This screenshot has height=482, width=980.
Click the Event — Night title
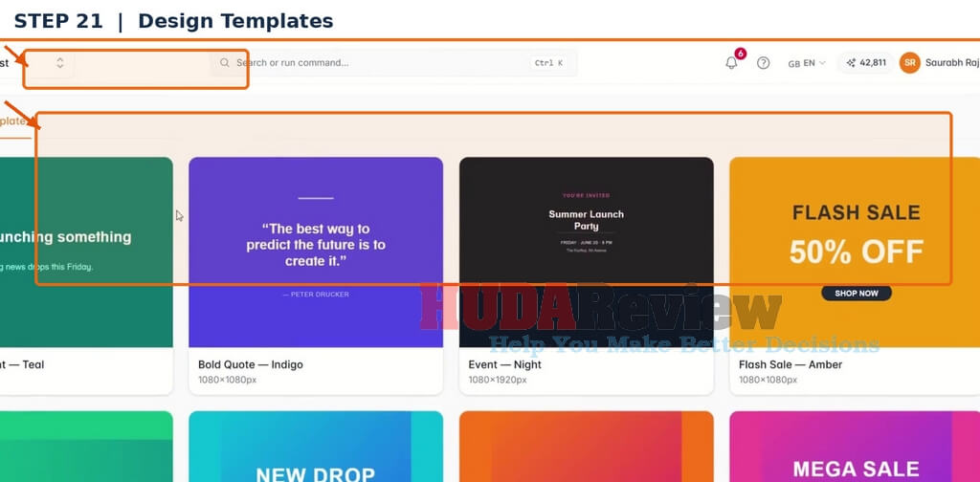pyautogui.click(x=505, y=364)
